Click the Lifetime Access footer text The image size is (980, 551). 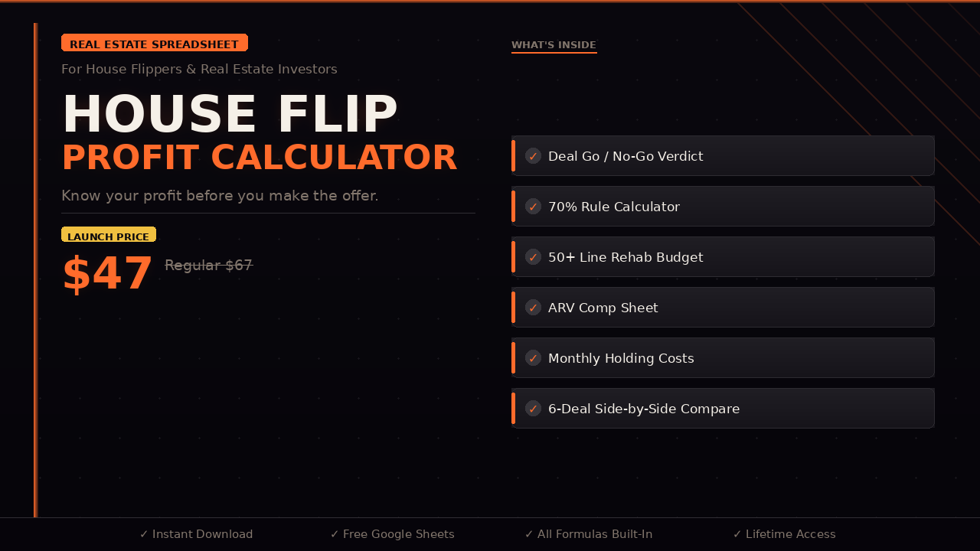coord(785,534)
